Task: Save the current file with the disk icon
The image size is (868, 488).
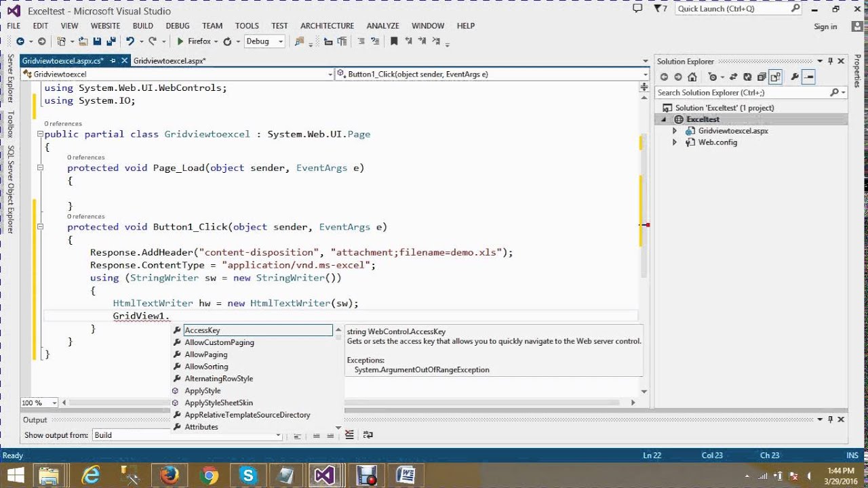Action: 98,41
